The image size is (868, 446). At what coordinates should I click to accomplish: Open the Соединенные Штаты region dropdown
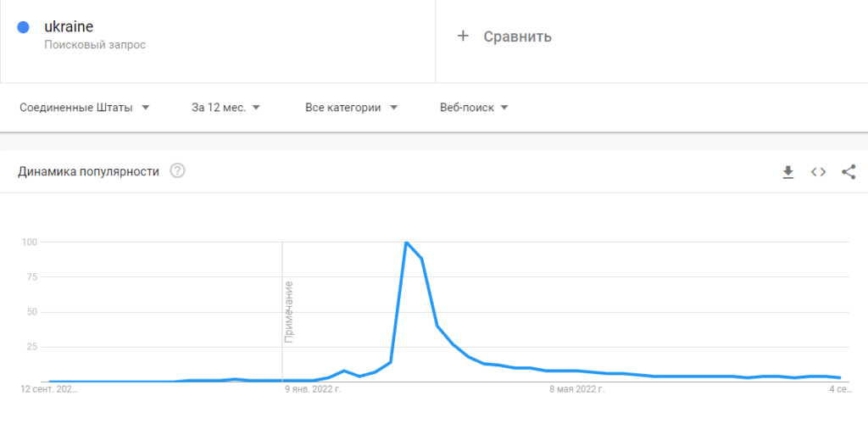[85, 108]
